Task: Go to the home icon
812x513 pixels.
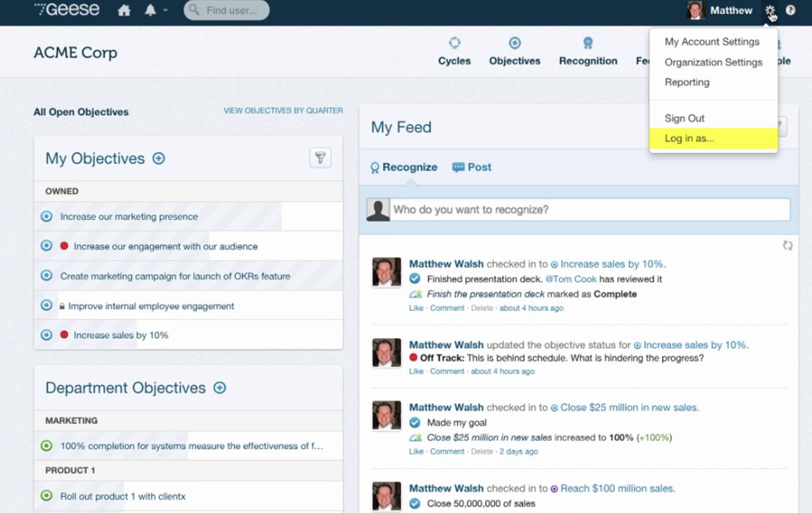Action: pyautogui.click(x=124, y=10)
